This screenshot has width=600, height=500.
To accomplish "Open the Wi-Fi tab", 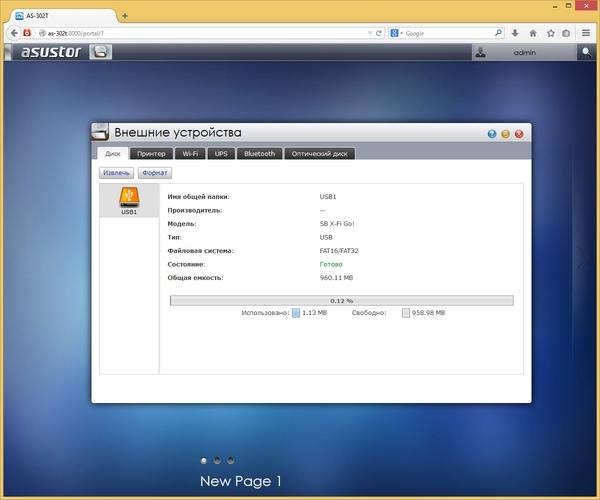I will 190,153.
